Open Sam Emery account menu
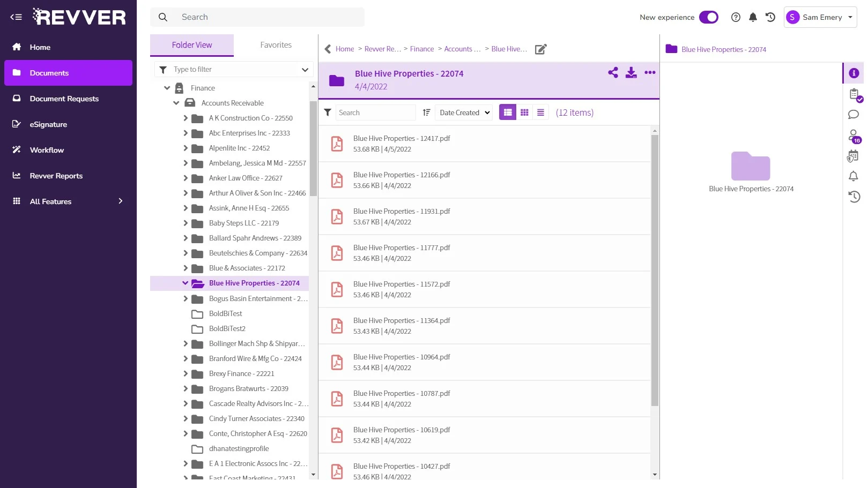 (820, 17)
